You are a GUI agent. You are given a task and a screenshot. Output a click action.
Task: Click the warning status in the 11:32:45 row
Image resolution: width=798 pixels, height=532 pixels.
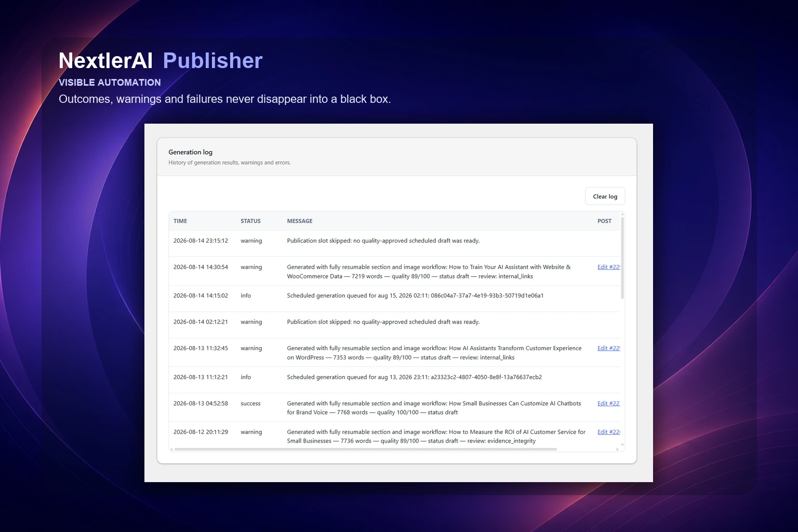251,348
